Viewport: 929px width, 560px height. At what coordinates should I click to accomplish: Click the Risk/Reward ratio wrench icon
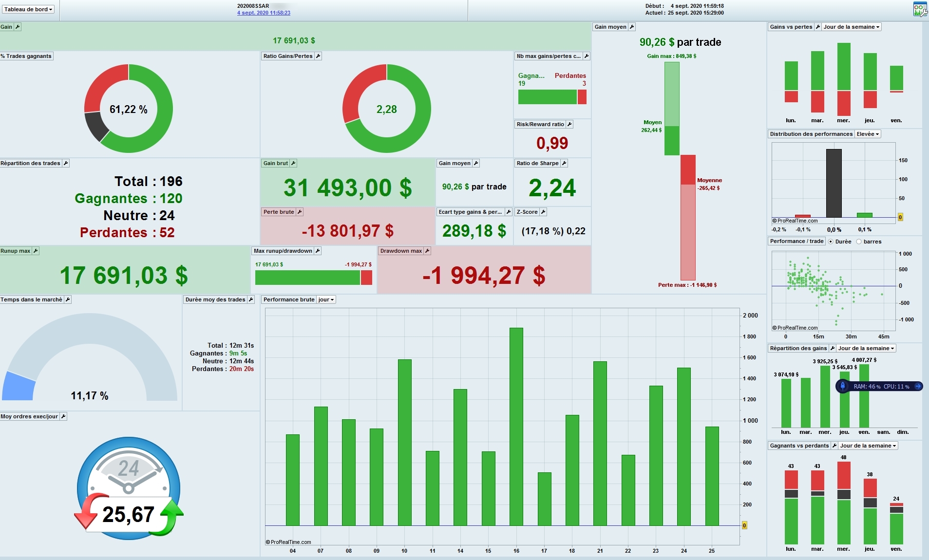[x=569, y=124]
